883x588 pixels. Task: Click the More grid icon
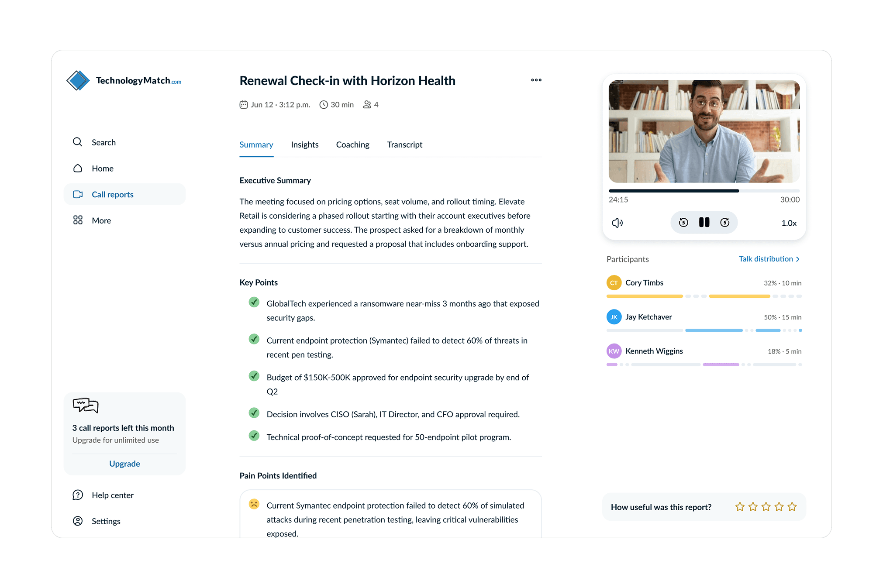(78, 220)
